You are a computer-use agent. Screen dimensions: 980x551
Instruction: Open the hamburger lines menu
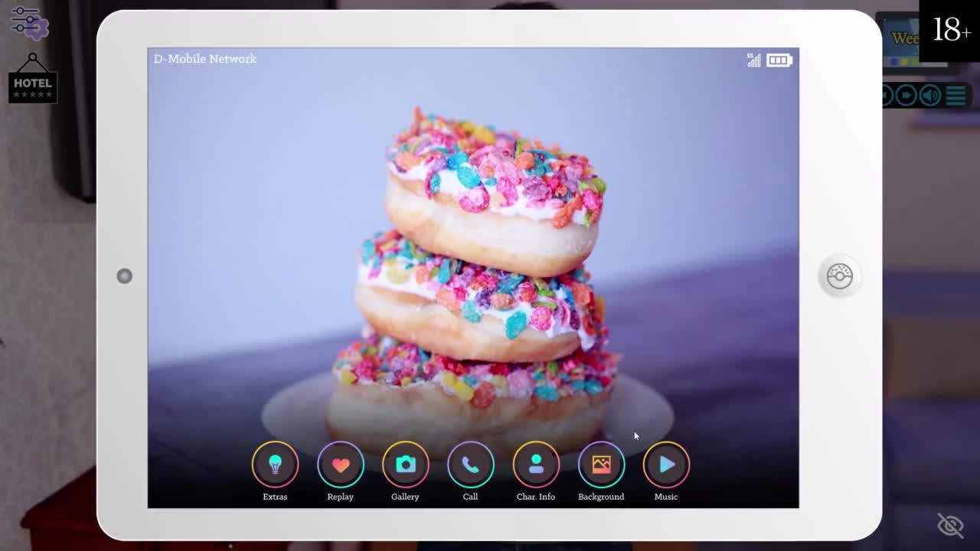955,96
